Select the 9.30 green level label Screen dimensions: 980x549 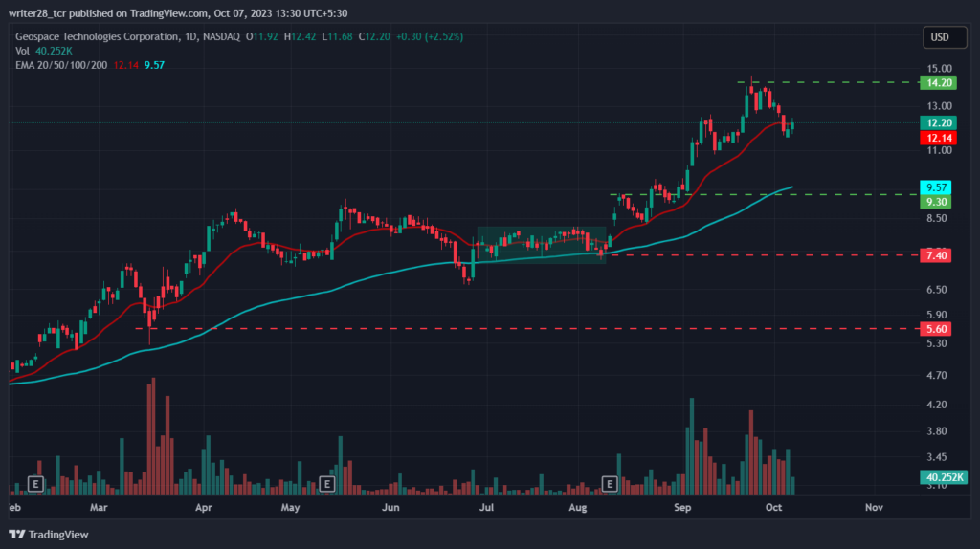point(936,202)
